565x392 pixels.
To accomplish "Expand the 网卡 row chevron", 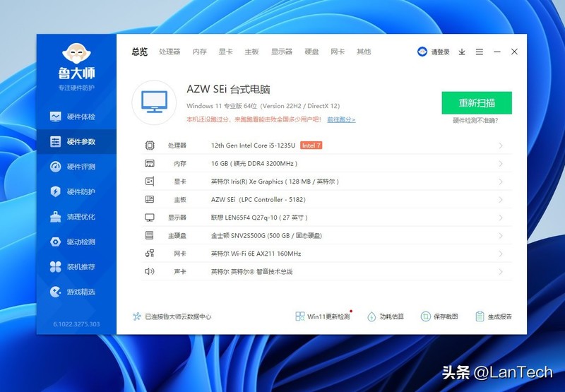I will 501,254.
